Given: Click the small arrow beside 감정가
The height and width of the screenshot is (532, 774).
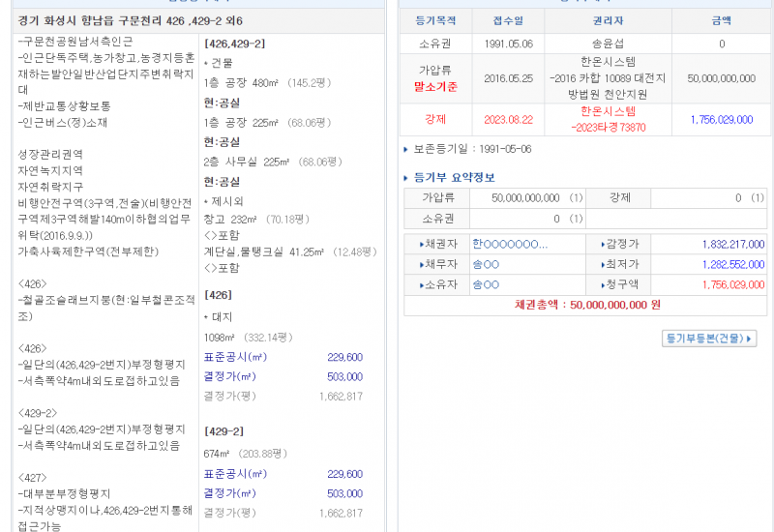Looking at the screenshot, I should [598, 245].
